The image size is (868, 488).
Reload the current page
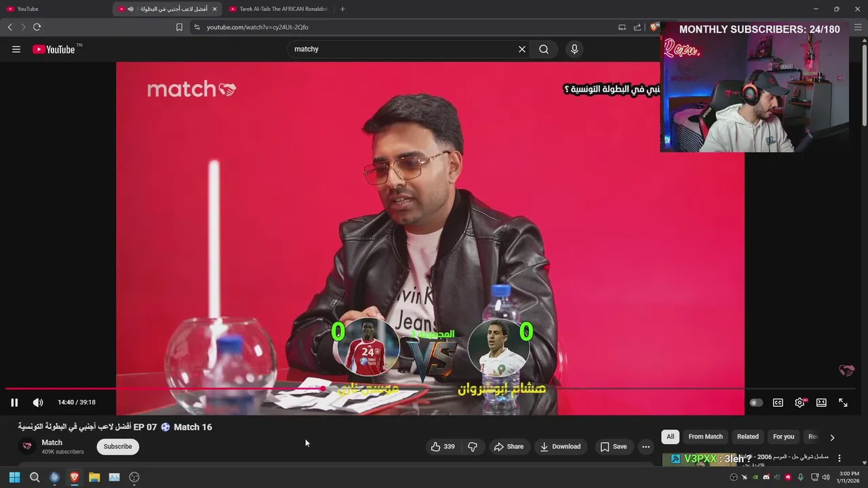click(37, 27)
